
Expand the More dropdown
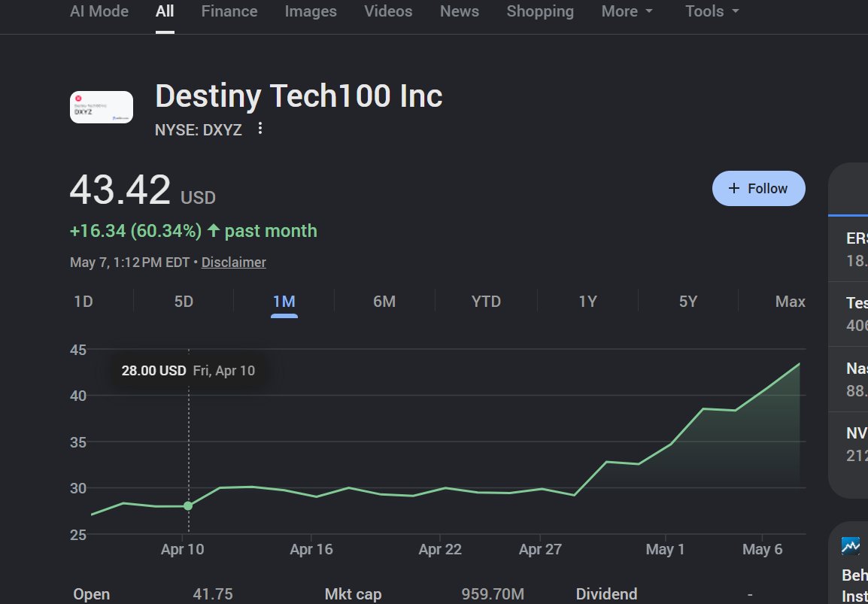point(627,11)
